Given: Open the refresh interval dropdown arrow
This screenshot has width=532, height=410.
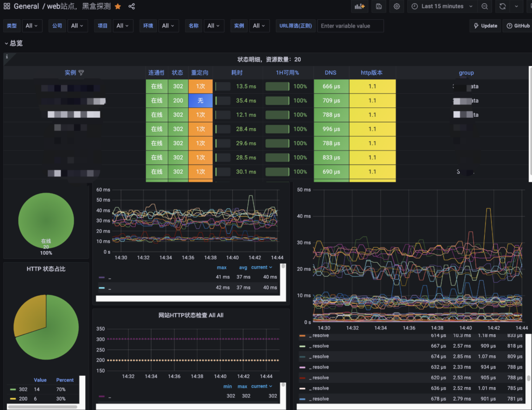Looking at the screenshot, I should 516,6.
